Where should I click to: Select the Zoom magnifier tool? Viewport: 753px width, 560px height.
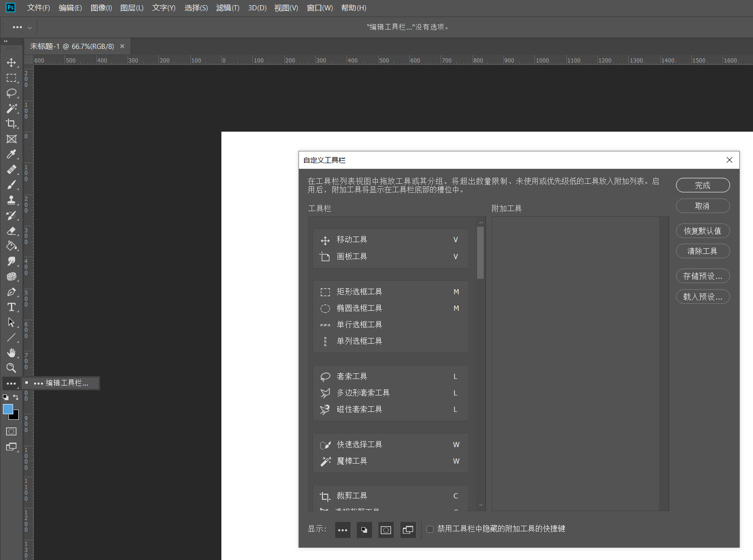pos(11,368)
